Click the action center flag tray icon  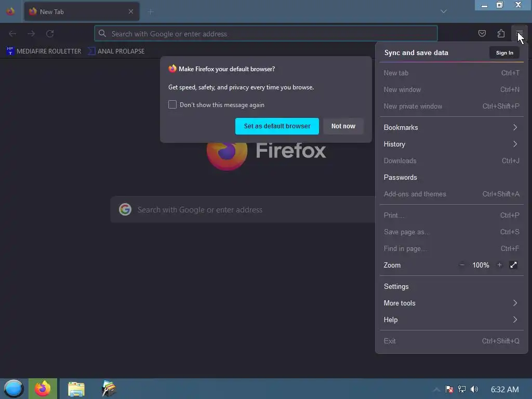tap(449, 389)
